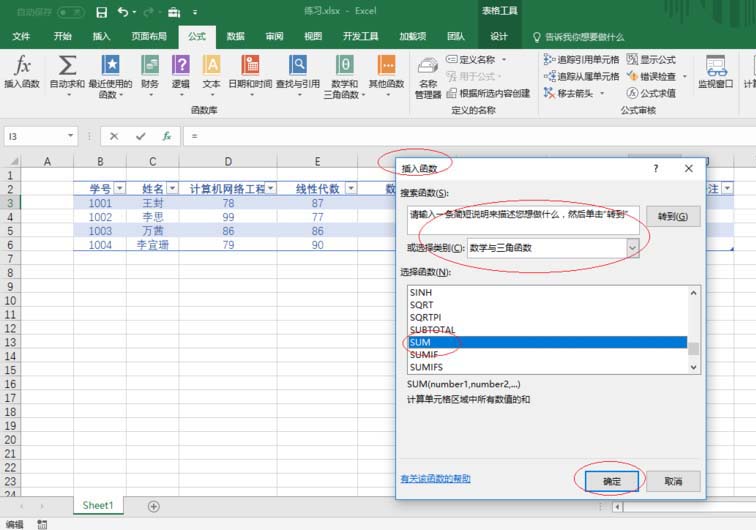Open the 姓名 column filter dropdown

tap(173, 188)
